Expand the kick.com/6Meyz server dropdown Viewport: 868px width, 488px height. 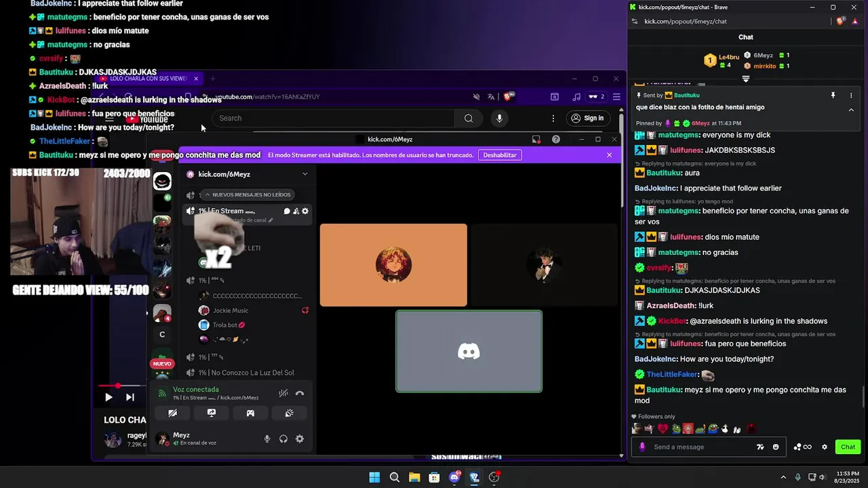click(x=305, y=174)
